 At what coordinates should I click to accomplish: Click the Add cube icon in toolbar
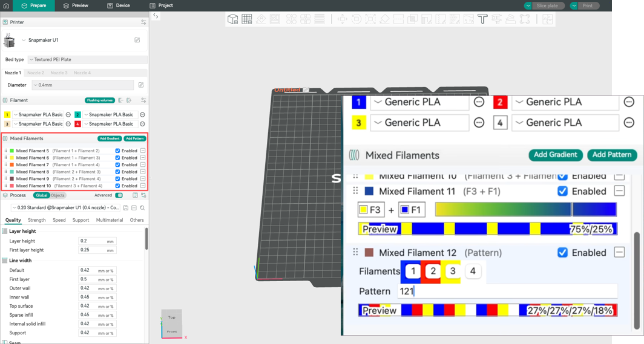233,19
